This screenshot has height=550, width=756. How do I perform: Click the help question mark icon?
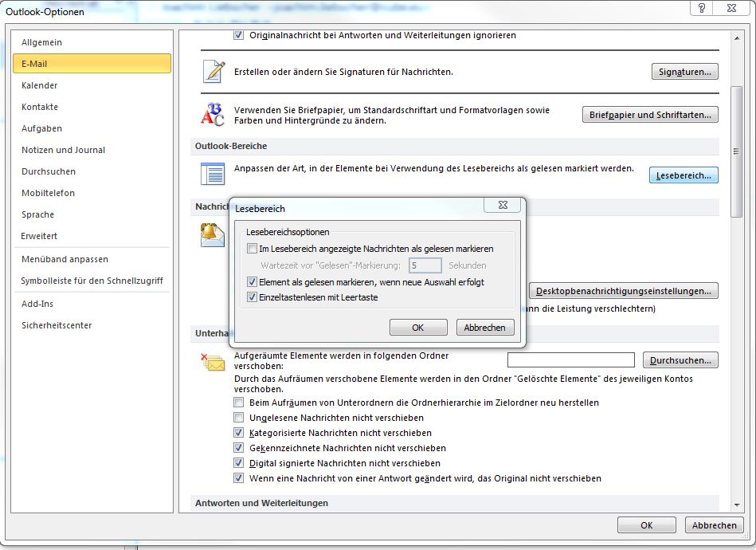[x=702, y=8]
